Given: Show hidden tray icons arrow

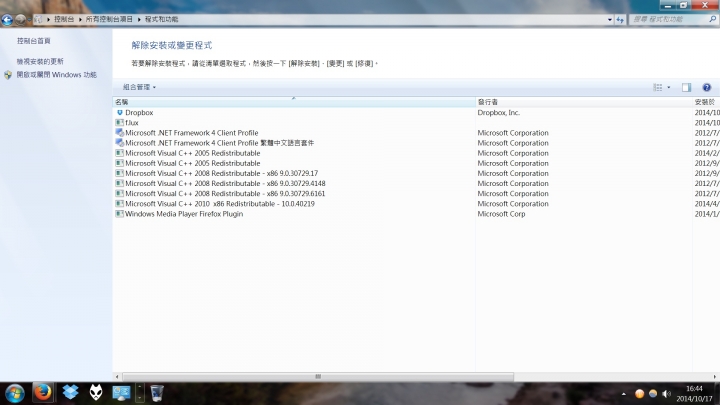Looking at the screenshot, I should point(624,394).
